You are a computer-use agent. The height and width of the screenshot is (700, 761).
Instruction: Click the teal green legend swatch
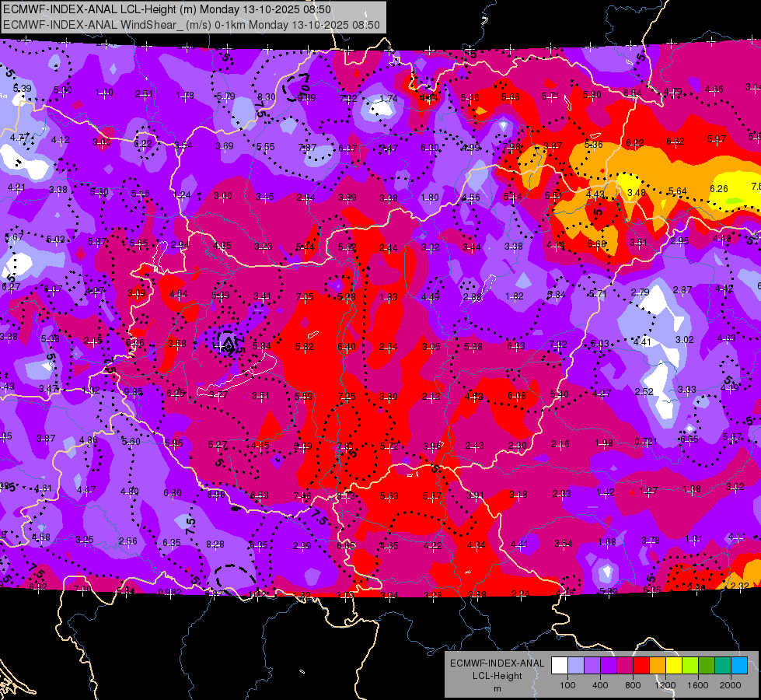point(723,665)
